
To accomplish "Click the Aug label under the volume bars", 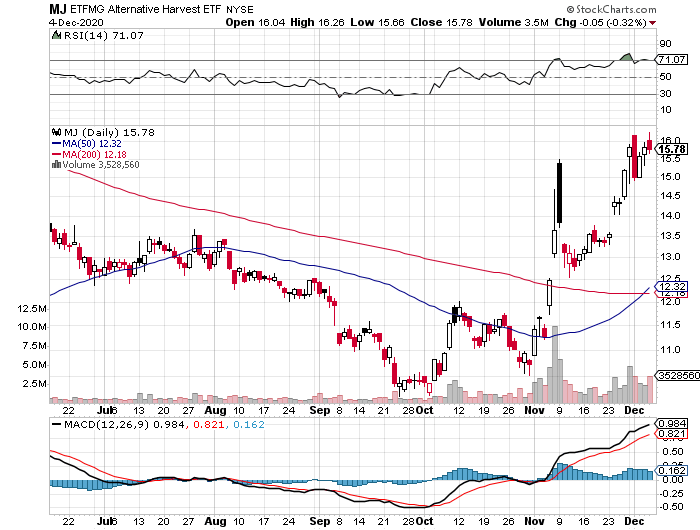I will [215, 410].
